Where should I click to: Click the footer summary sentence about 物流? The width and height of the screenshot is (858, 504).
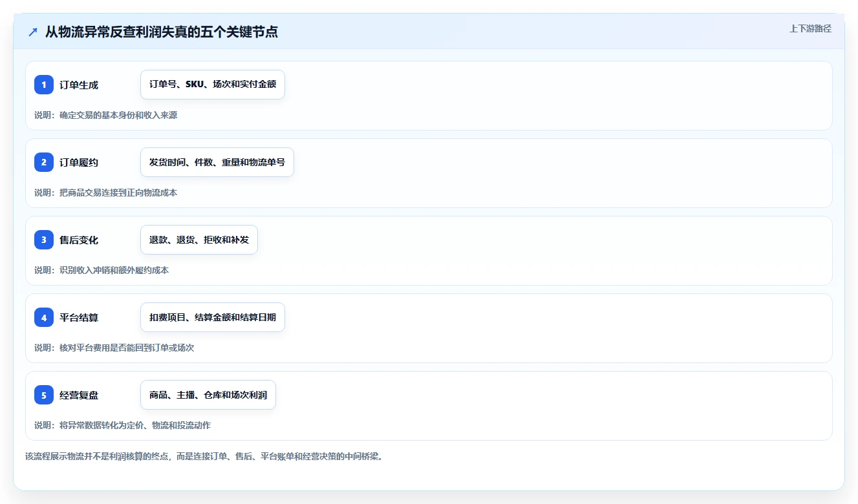(204, 456)
